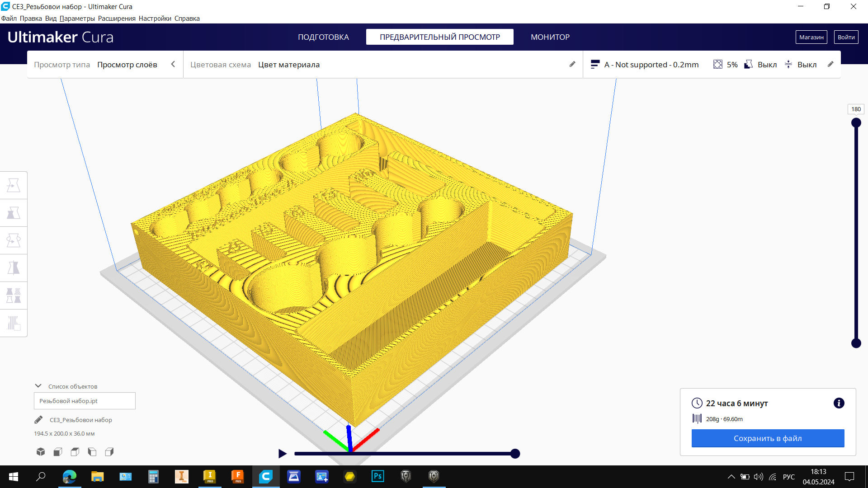
Task: Switch to 3D isometric view cube icon
Action: (x=41, y=452)
